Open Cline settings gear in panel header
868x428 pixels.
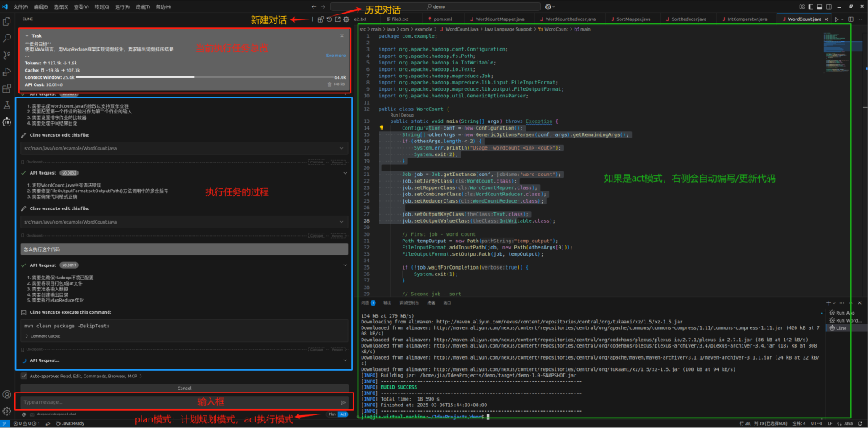[x=346, y=19]
